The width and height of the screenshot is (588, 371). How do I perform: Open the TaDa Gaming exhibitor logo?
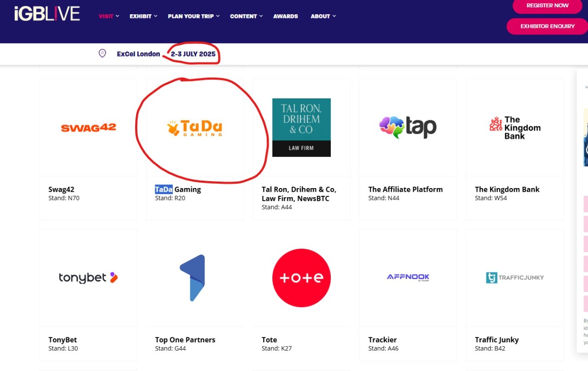click(x=195, y=127)
